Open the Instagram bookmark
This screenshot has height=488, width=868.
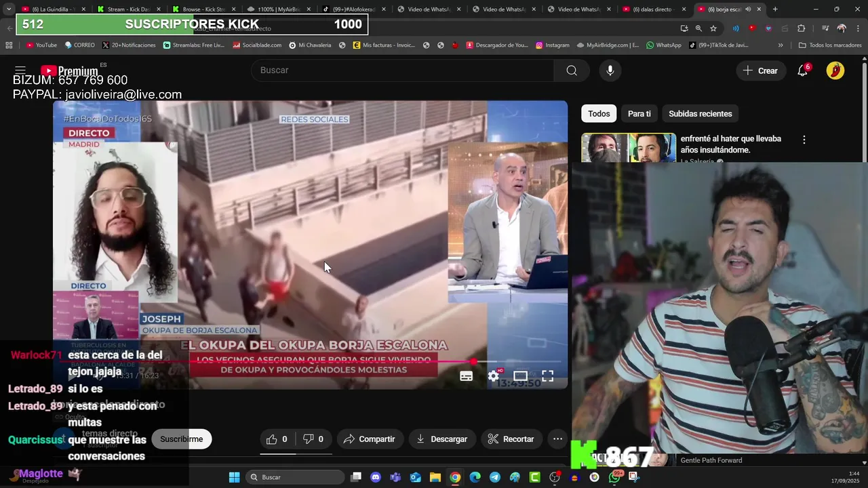553,45
